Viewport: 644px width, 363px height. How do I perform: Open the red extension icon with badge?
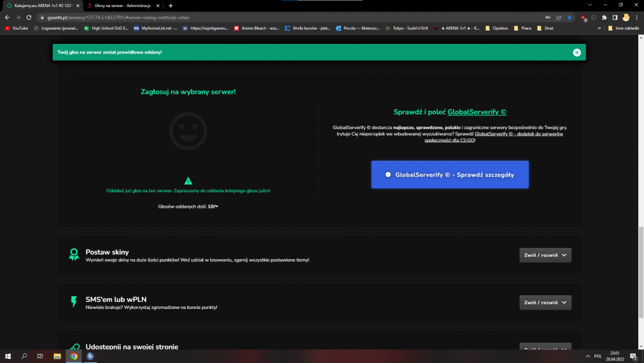583,17
